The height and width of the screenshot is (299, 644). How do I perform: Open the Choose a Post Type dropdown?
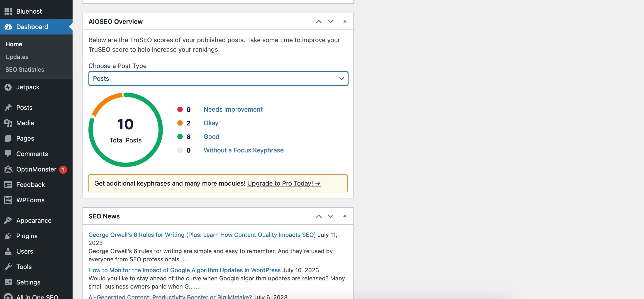pos(218,78)
